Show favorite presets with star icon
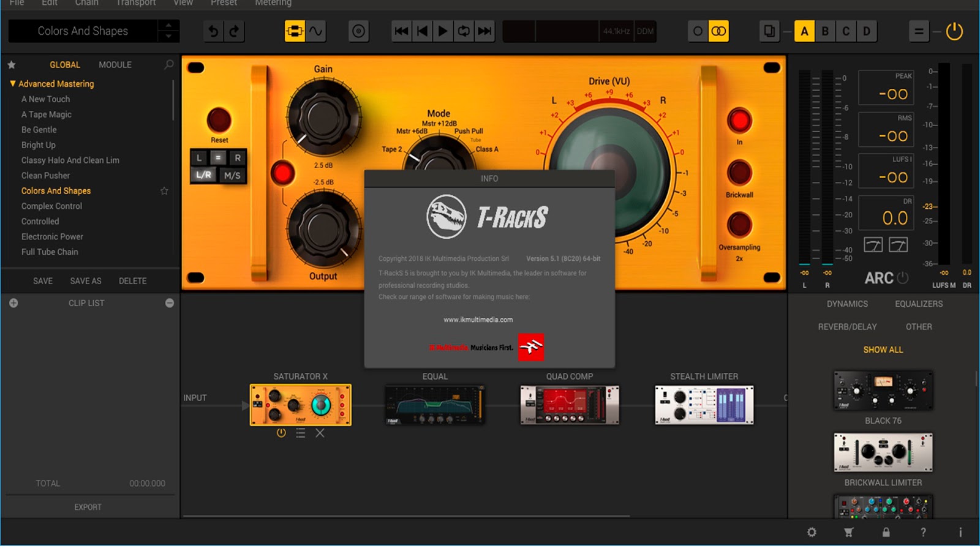 pos(12,64)
